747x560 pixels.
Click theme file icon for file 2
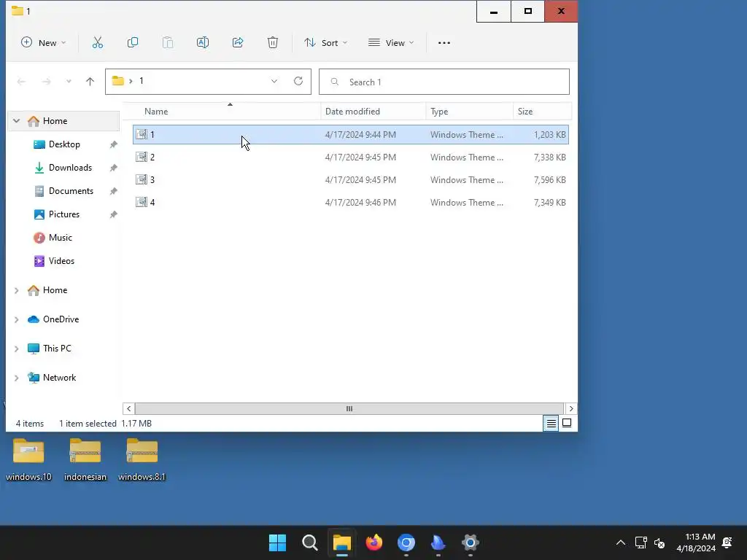pos(142,157)
